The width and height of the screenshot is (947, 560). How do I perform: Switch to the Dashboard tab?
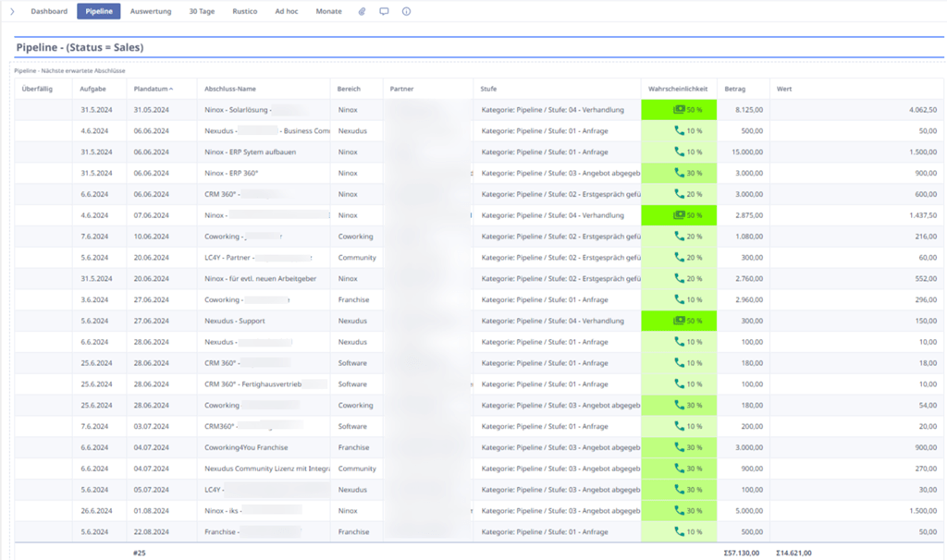tap(49, 12)
